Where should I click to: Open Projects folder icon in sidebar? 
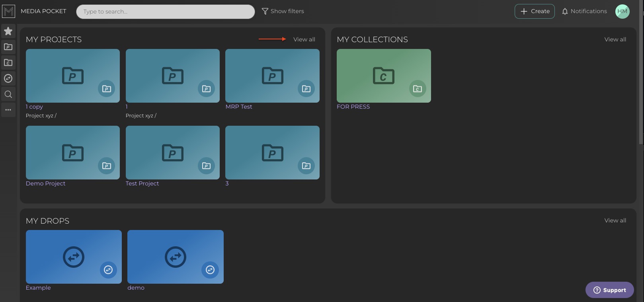click(8, 47)
